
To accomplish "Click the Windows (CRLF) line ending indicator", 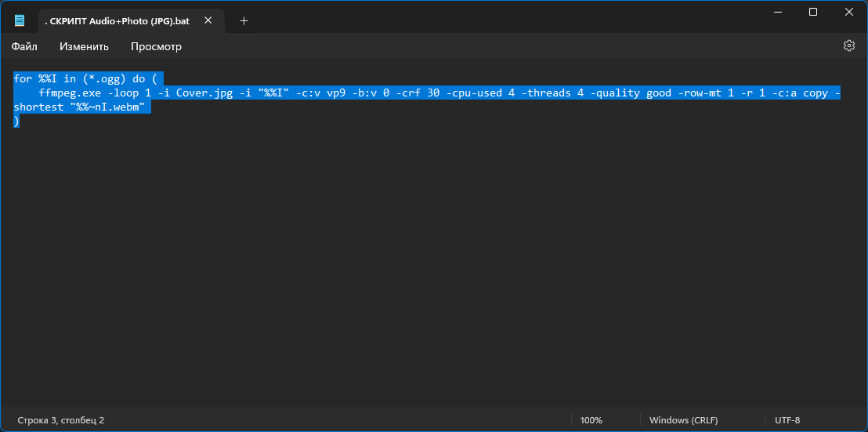I will pos(684,420).
